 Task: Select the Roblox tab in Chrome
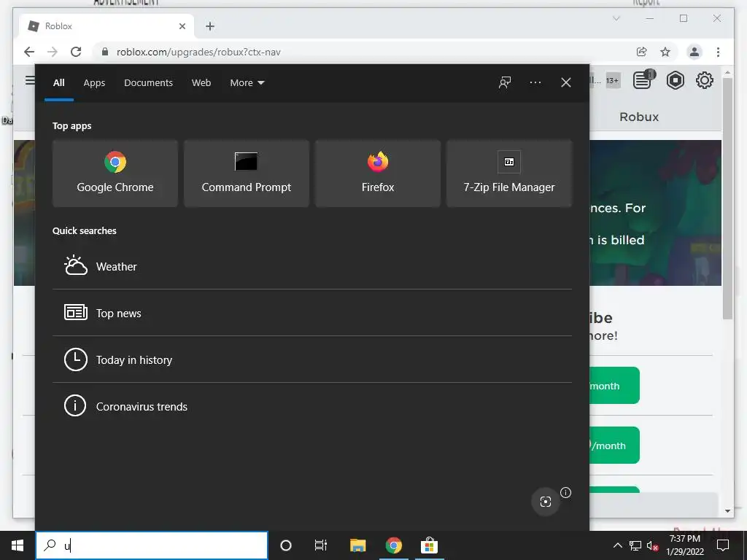tap(107, 26)
